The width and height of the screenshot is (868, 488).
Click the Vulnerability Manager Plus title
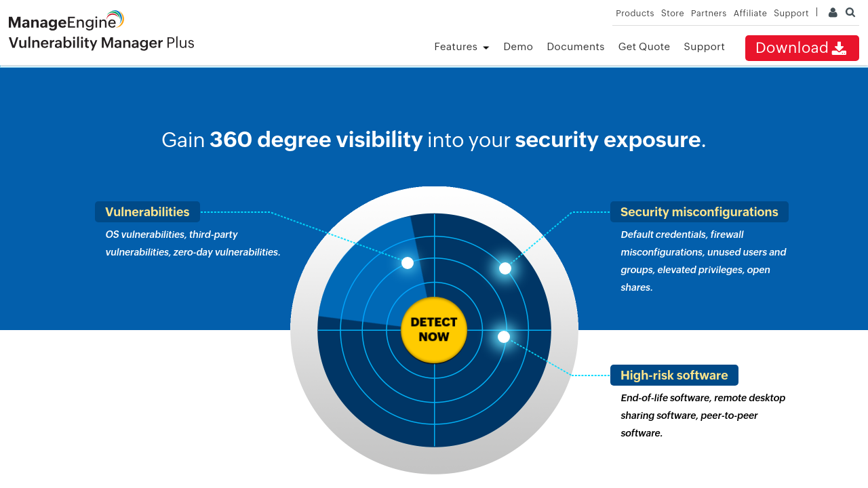click(x=101, y=43)
